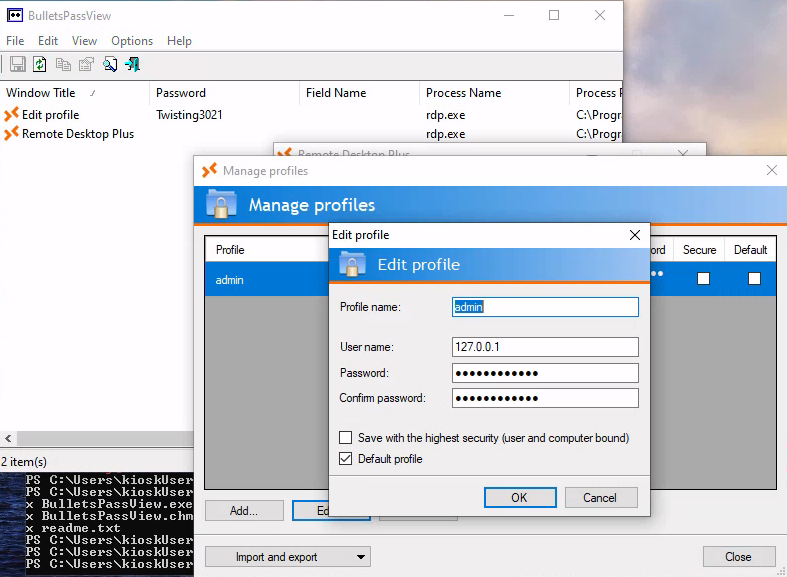Screen dimensions: 787x577
Task: Click rdp.exe in the Edit profile row
Action: pos(446,115)
